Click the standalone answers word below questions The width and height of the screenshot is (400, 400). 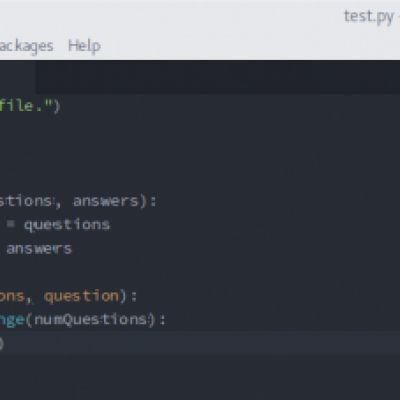click(39, 249)
